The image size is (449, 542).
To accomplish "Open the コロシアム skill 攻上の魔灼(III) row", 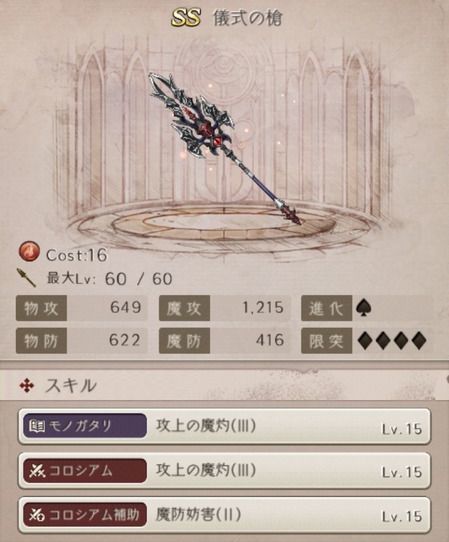I will (224, 470).
